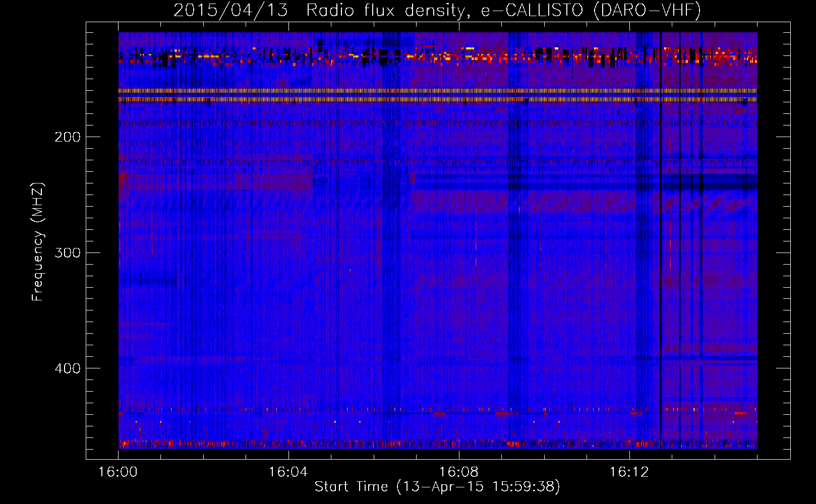Screen dimensions: 816x504
Task: Click the plot title 'Radio flux density, e-CALLISTO (DARO-VHF)'
Action: click(x=503, y=10)
